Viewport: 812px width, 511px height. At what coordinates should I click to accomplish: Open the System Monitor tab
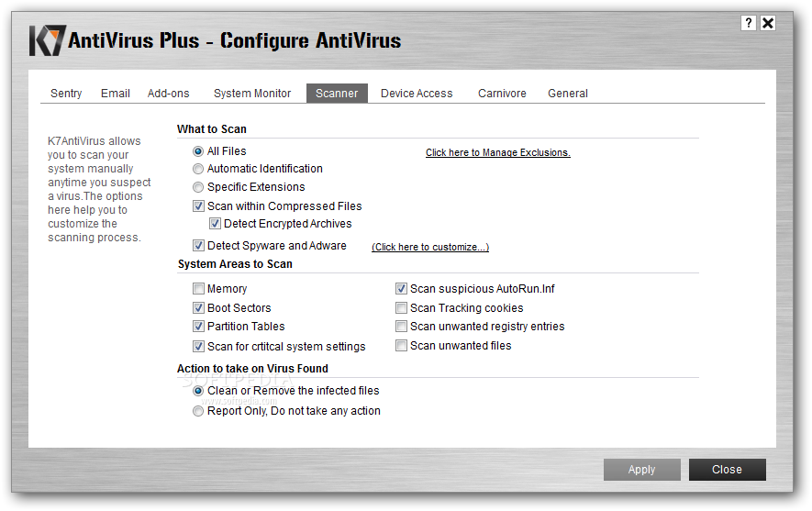tap(252, 94)
